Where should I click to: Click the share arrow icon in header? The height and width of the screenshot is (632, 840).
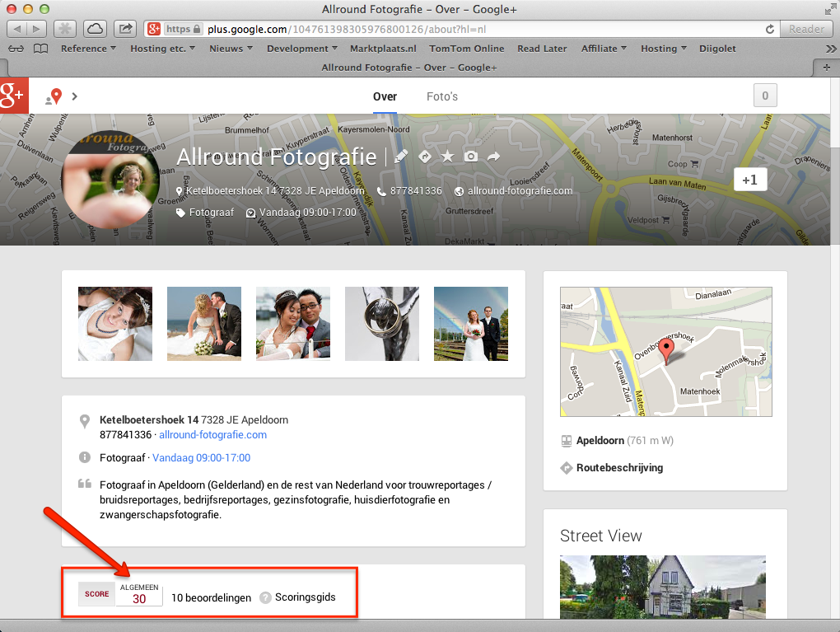493,157
